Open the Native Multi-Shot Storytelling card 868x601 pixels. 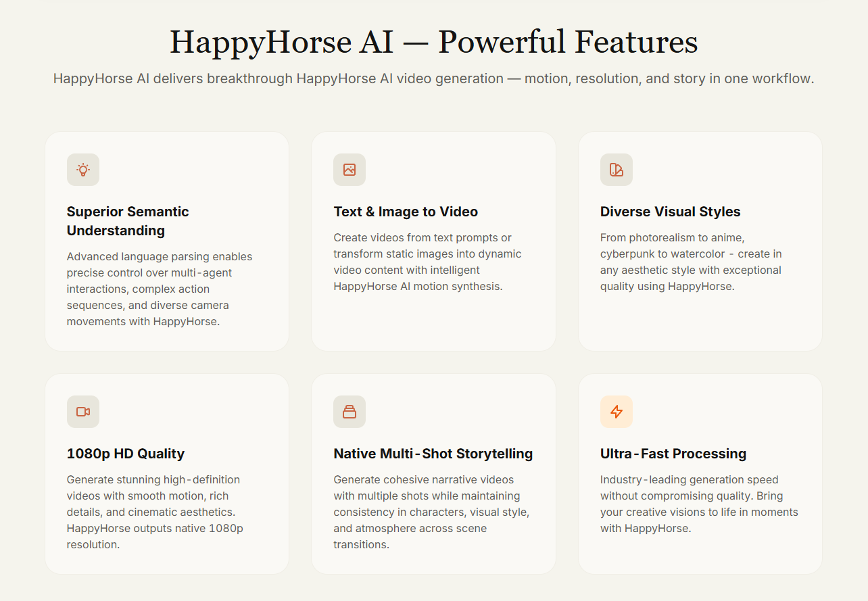[433, 473]
